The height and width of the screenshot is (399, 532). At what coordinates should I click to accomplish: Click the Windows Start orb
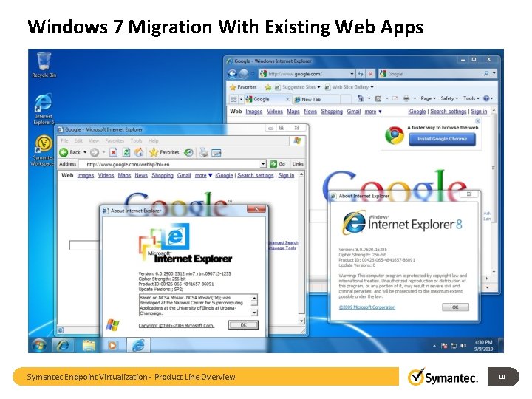pos(39,345)
